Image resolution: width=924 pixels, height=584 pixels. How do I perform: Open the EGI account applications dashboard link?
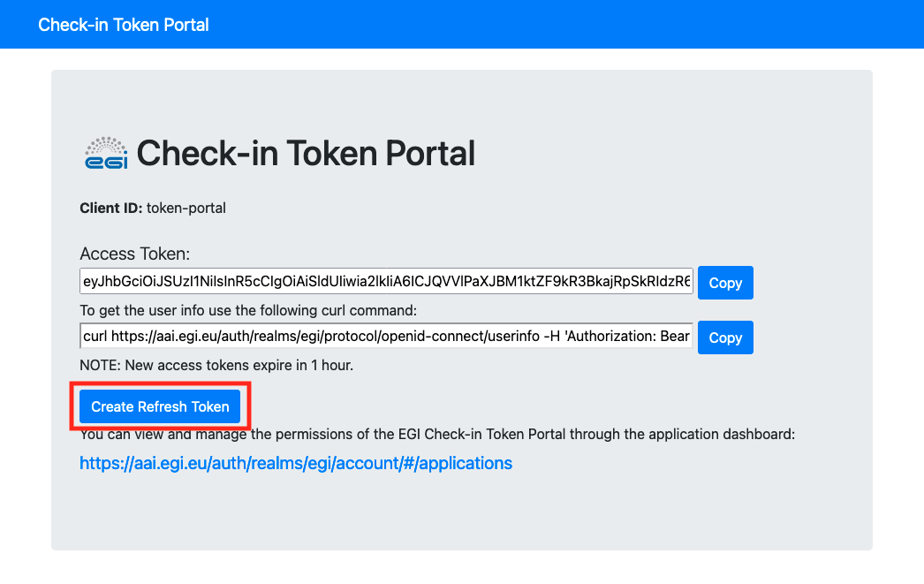click(295, 462)
